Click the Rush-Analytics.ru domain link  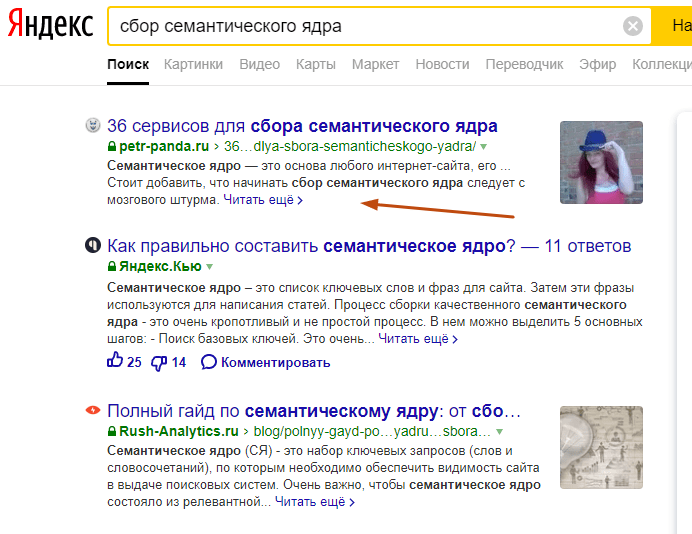coord(179,431)
